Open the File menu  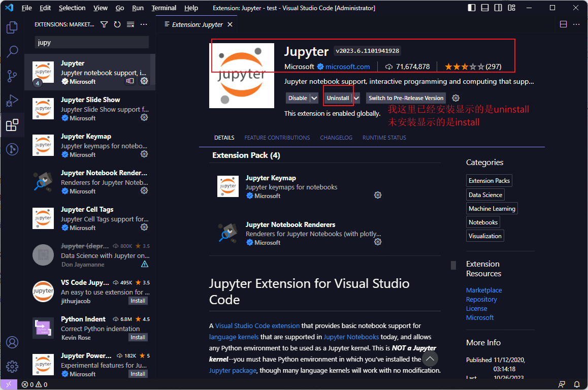point(26,8)
